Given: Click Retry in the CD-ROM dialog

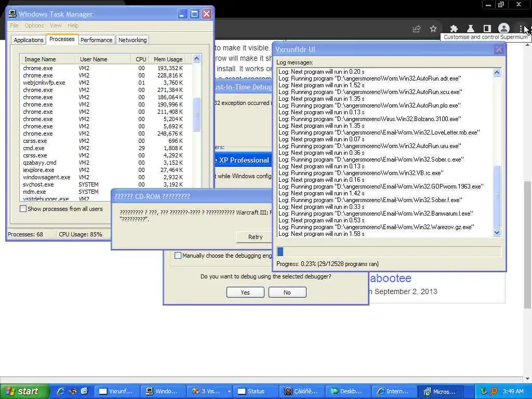Looking at the screenshot, I should (255, 237).
